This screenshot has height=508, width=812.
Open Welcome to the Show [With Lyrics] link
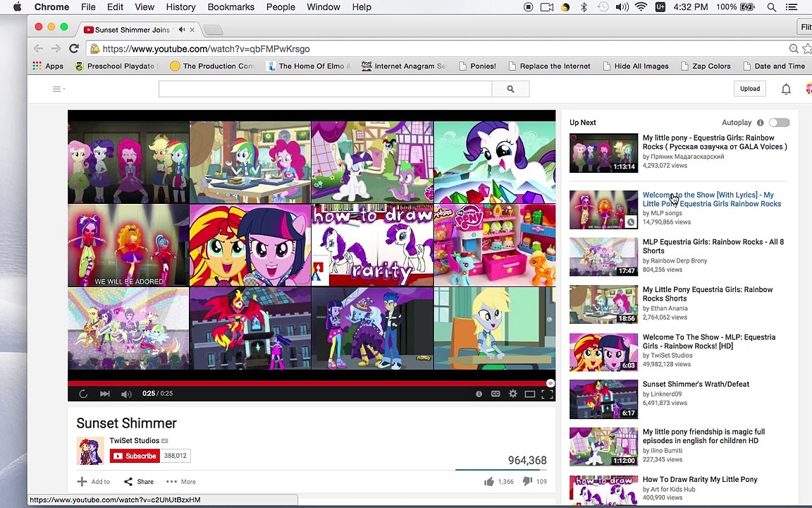[711, 199]
